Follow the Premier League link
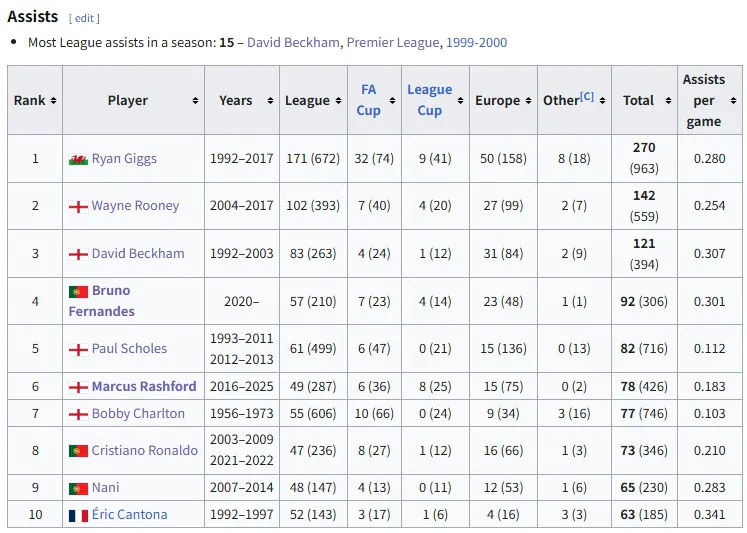747x533 pixels. [x=393, y=42]
